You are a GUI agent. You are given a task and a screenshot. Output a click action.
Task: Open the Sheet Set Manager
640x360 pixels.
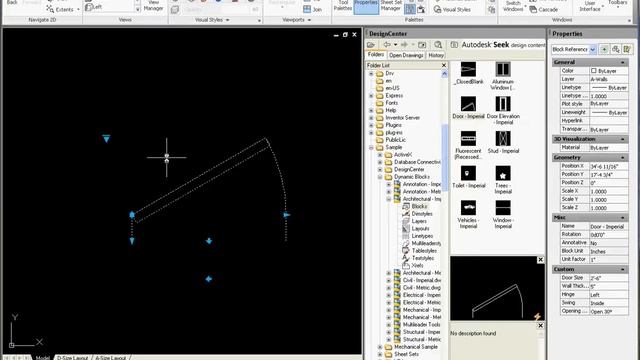coord(391,5)
